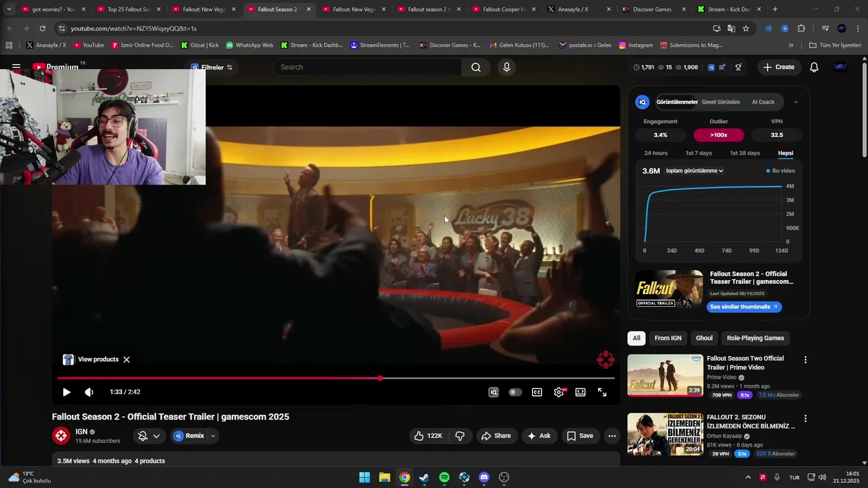Select the All filter chip
868x488 pixels.
pos(636,338)
